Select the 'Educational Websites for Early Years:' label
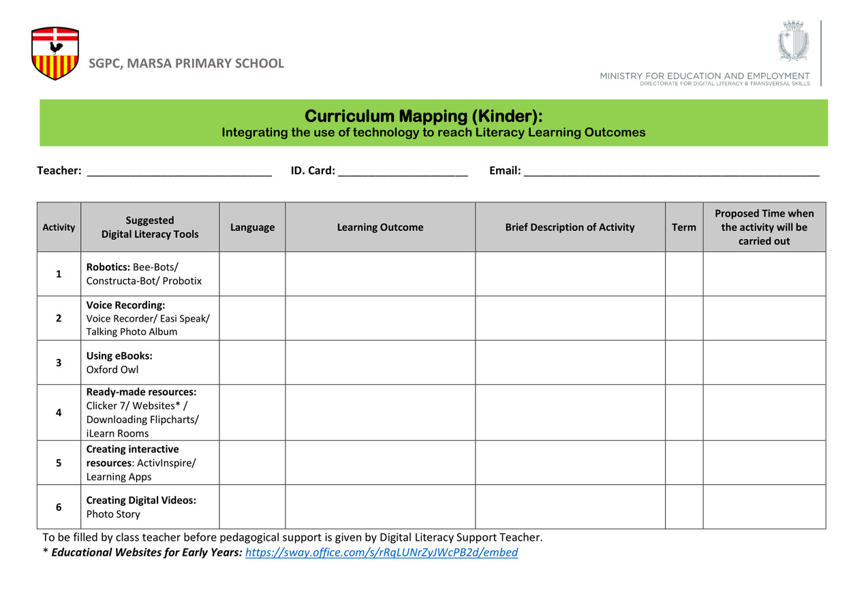Viewport: 868px width, 613px height. [146, 552]
